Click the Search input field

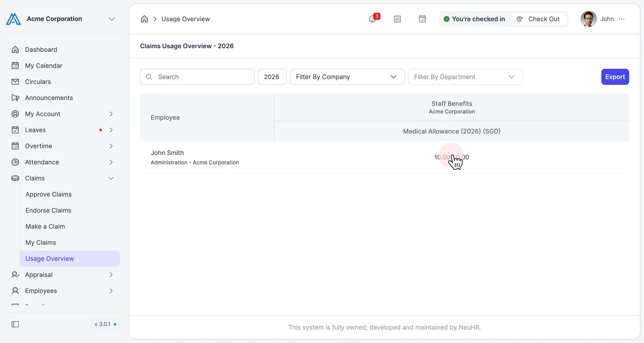point(197,77)
